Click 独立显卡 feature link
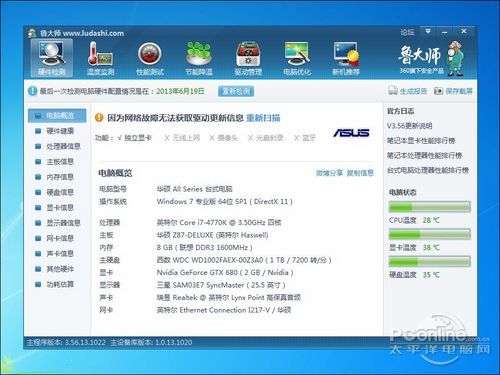This screenshot has height=375, width=500. [138, 138]
